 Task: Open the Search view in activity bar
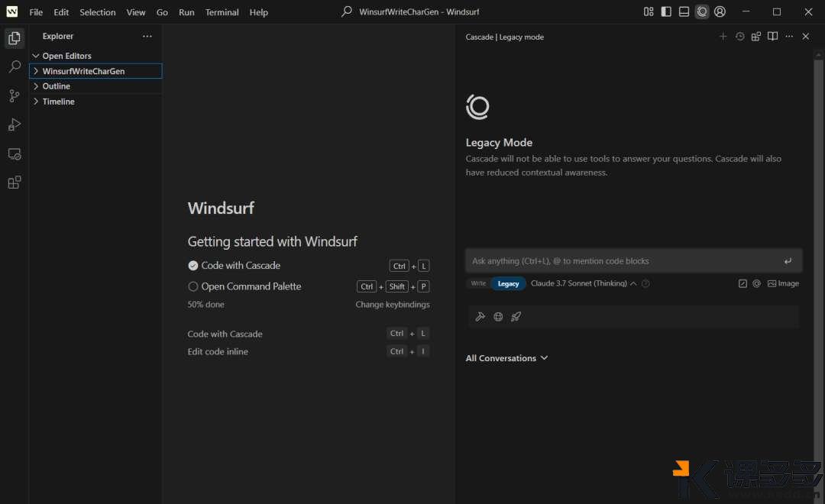click(x=15, y=66)
